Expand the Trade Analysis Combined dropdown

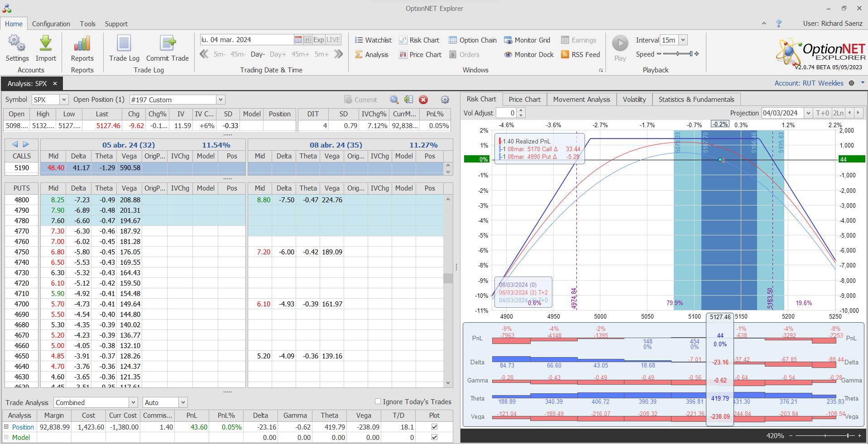click(x=133, y=402)
